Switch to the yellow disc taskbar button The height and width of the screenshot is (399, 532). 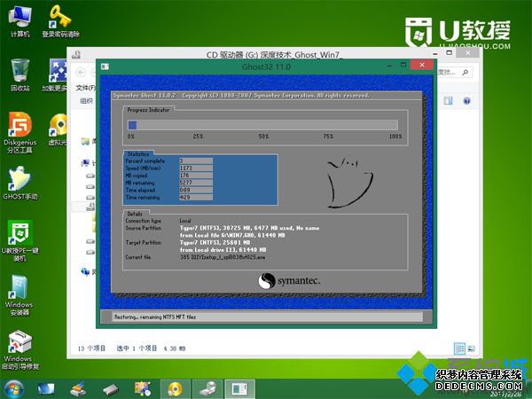pyautogui.click(x=176, y=389)
